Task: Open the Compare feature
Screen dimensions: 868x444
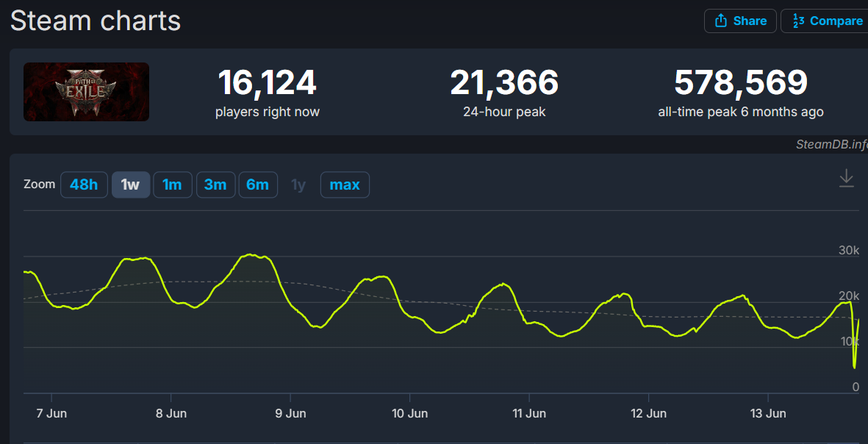Action: pyautogui.click(x=825, y=21)
